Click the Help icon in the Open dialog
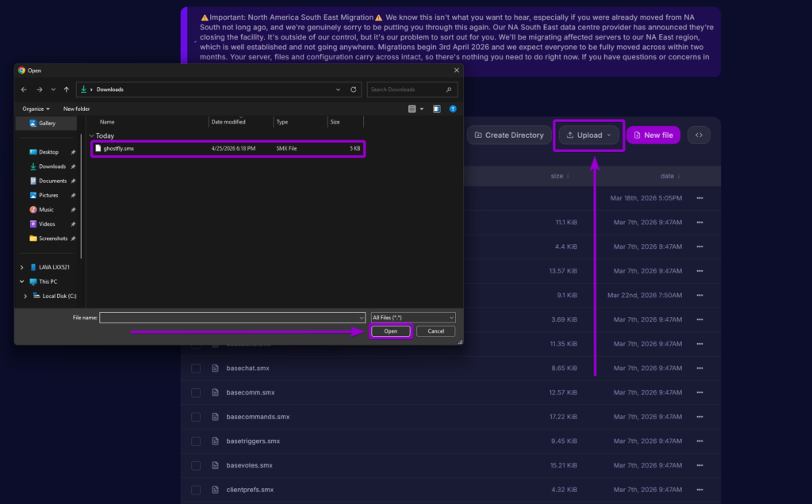 click(453, 109)
